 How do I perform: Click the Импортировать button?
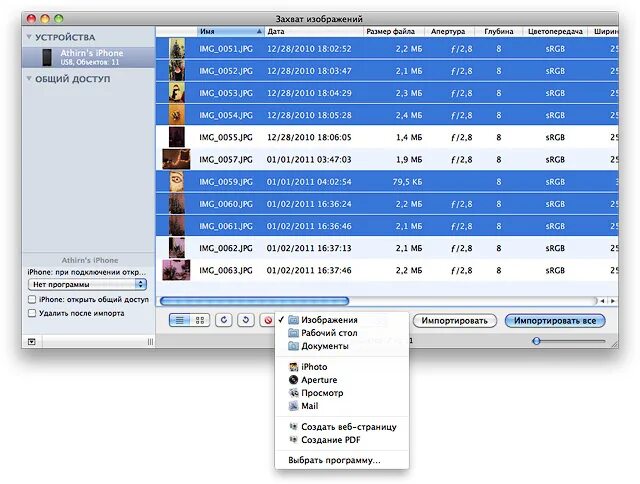point(455,321)
